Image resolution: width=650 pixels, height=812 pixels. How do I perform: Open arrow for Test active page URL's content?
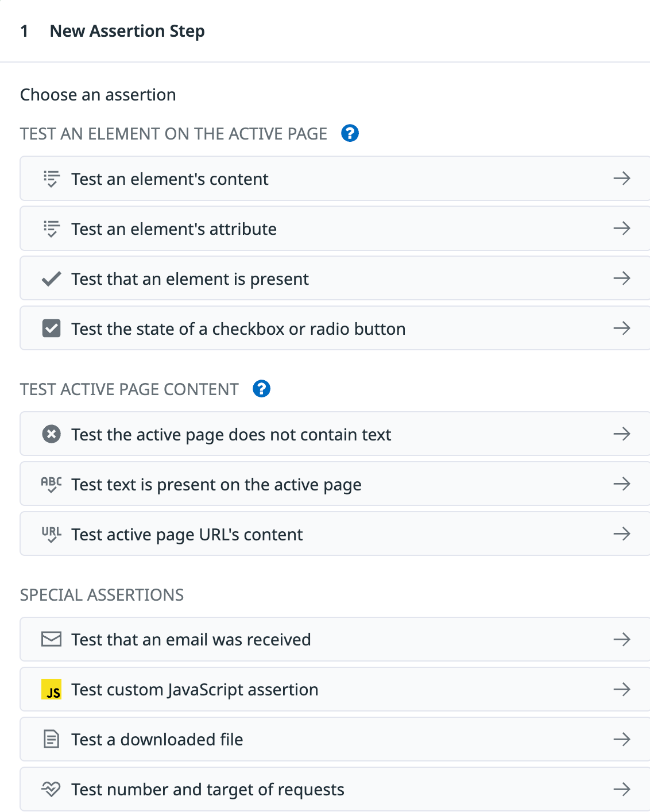tap(622, 534)
